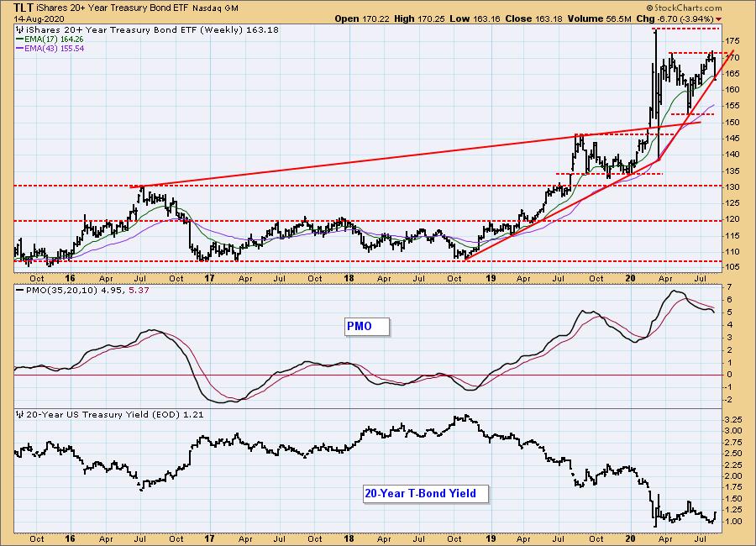Click the red down arrow beside Chg

click(719, 19)
